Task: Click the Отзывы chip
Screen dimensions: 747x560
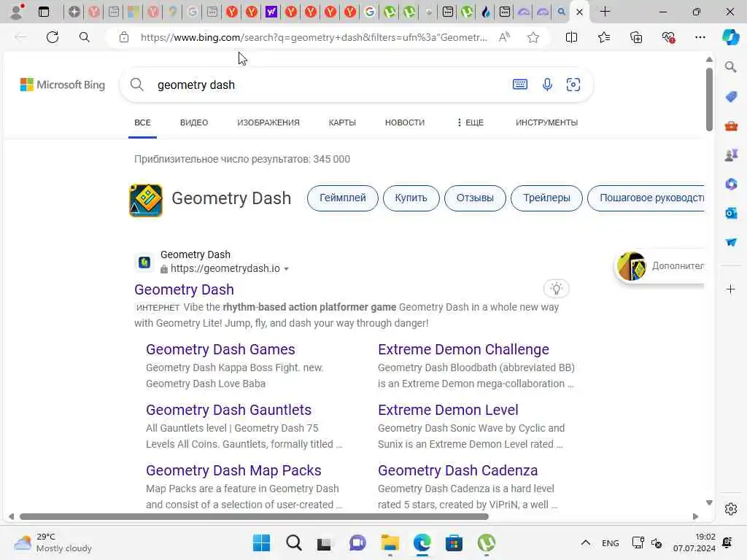Action: click(x=475, y=198)
